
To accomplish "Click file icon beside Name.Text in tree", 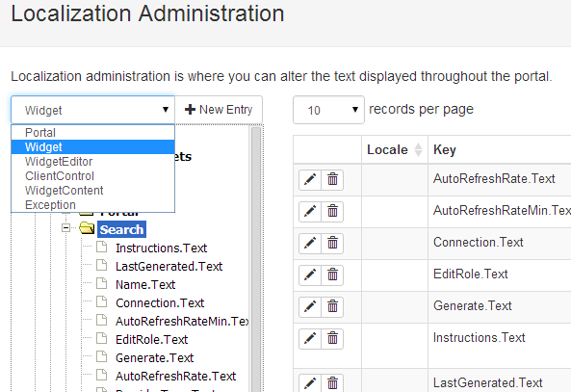I will click(x=102, y=283).
